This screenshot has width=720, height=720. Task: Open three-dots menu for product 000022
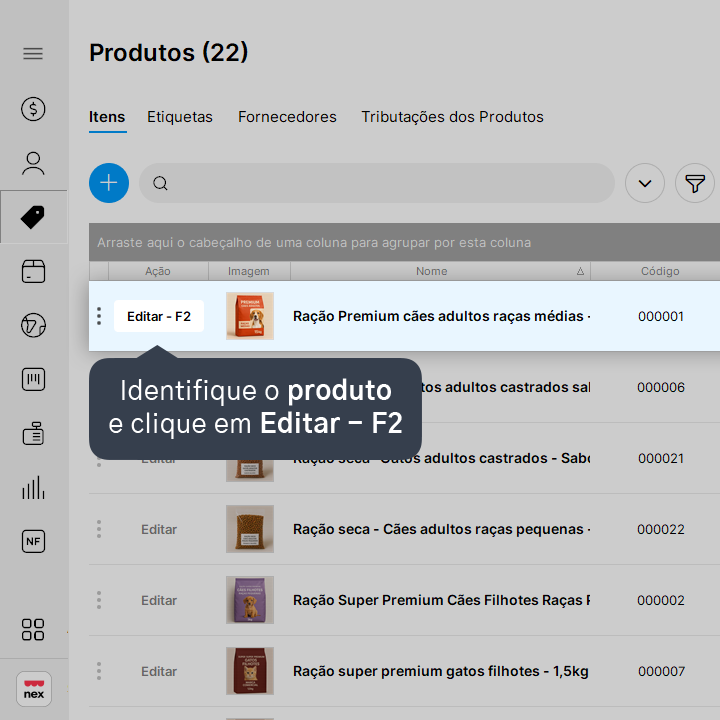coord(99,529)
